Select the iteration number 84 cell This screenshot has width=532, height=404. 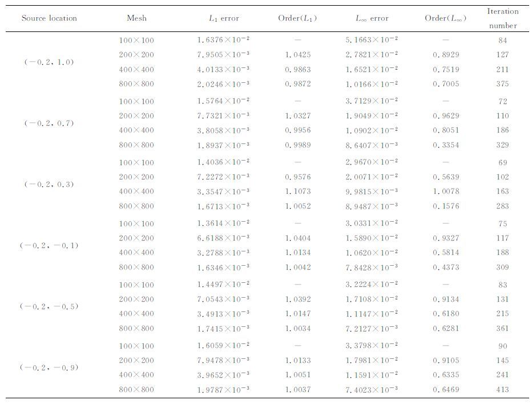[x=502, y=40]
